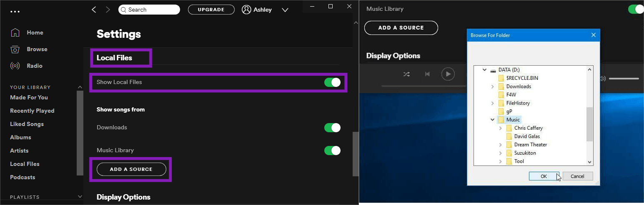
Task: Select the FileHistory folder
Action: (x=514, y=103)
